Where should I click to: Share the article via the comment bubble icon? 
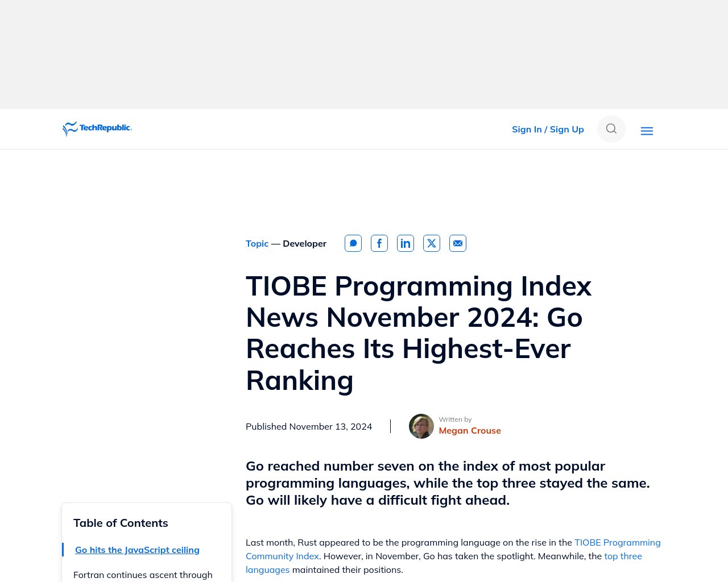click(x=353, y=243)
